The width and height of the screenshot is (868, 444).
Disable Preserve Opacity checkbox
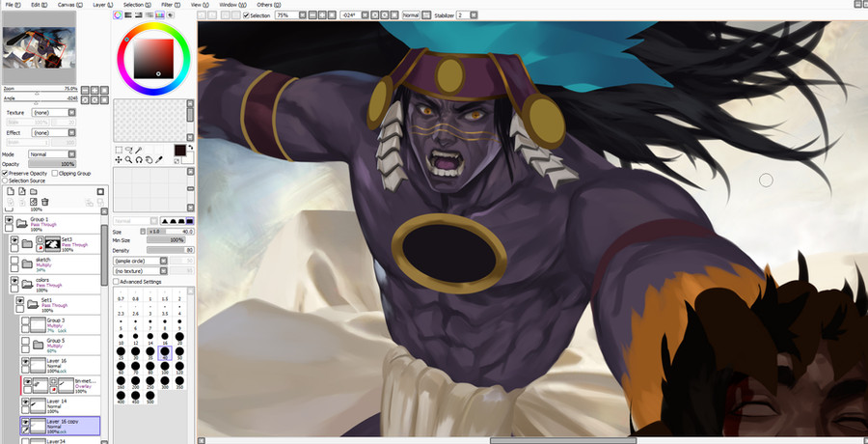click(5, 174)
